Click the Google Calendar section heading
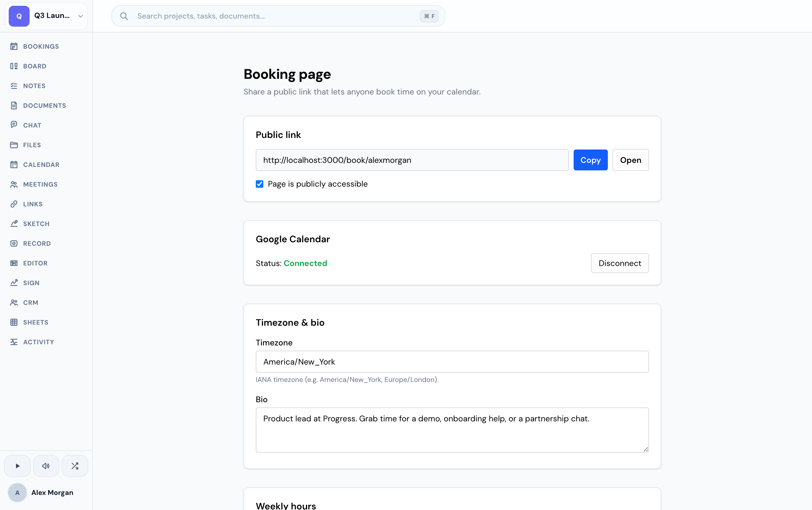 (293, 239)
